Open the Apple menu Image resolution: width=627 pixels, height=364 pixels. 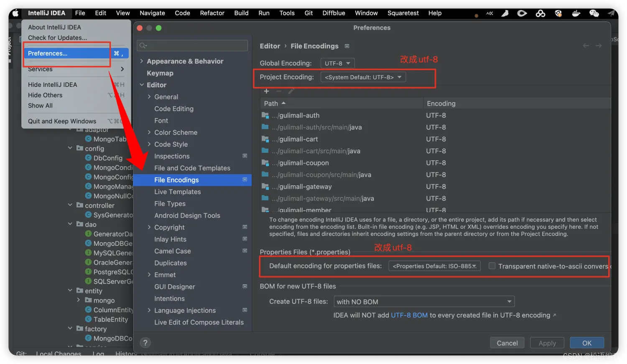pos(15,13)
